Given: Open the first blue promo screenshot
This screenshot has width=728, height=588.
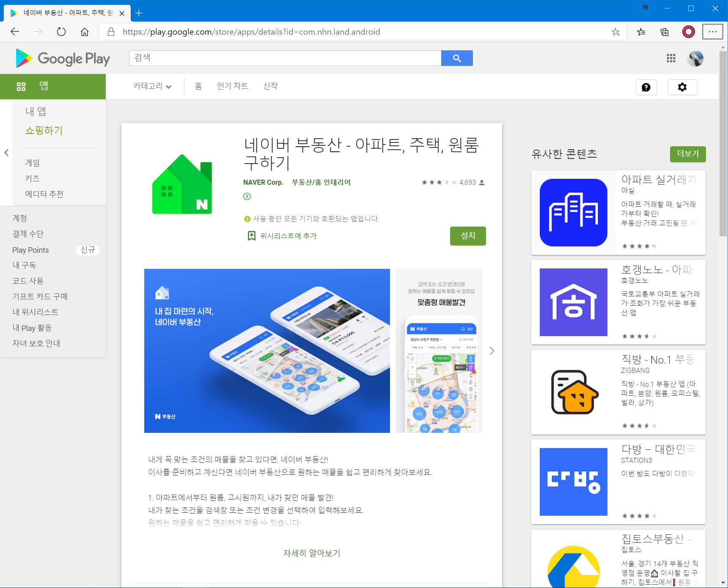Looking at the screenshot, I should 267,351.
